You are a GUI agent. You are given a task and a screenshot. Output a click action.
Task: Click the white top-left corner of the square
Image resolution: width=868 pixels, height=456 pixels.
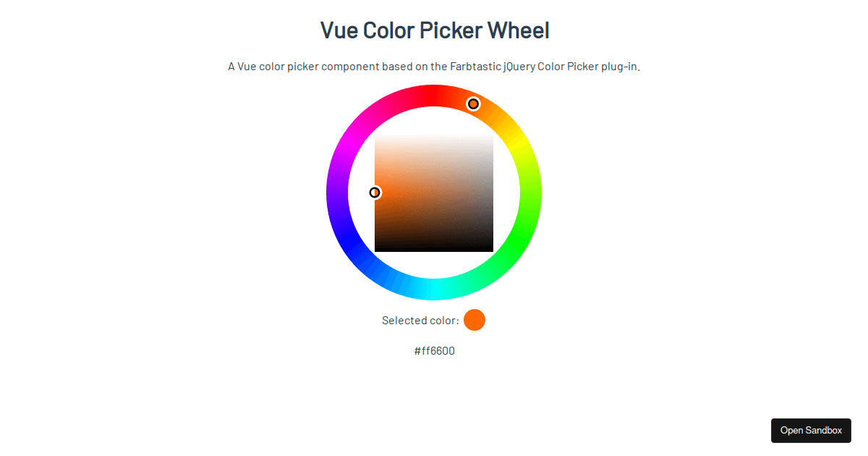click(x=377, y=136)
